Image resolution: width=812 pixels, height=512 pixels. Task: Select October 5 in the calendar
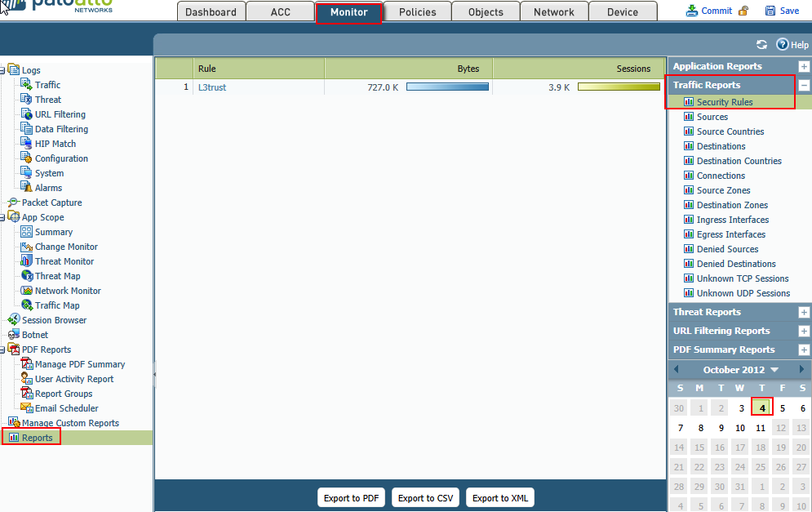pos(782,408)
